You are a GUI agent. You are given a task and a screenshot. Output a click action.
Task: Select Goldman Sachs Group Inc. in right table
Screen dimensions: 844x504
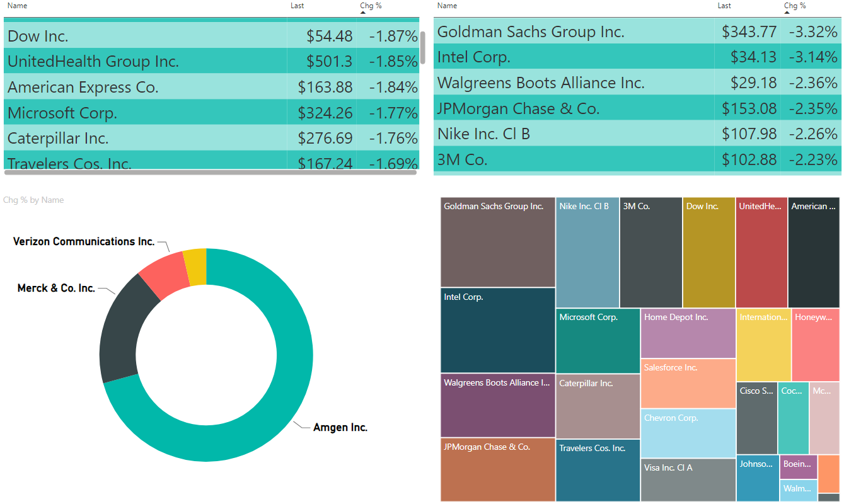pyautogui.click(x=531, y=31)
